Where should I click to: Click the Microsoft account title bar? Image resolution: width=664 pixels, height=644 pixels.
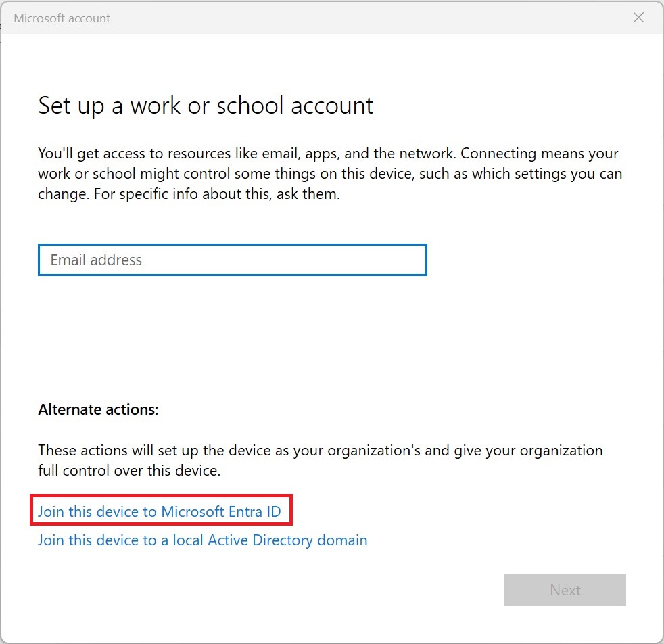[62, 18]
